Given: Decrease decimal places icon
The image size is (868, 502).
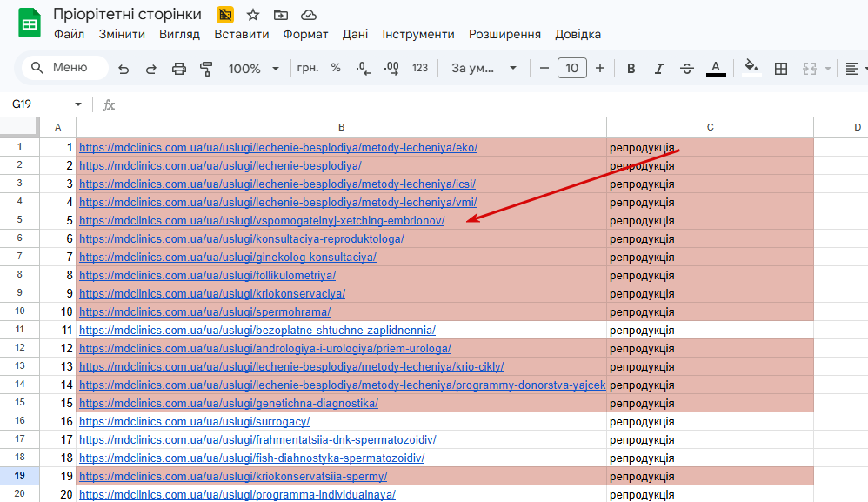Looking at the screenshot, I should click(x=363, y=68).
